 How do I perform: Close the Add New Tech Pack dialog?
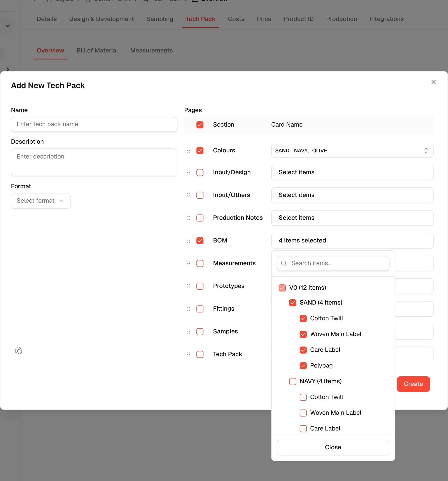(x=434, y=82)
